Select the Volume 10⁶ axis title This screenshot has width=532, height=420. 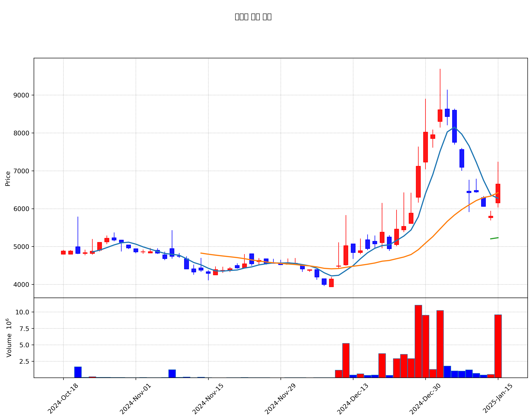tap(9, 338)
